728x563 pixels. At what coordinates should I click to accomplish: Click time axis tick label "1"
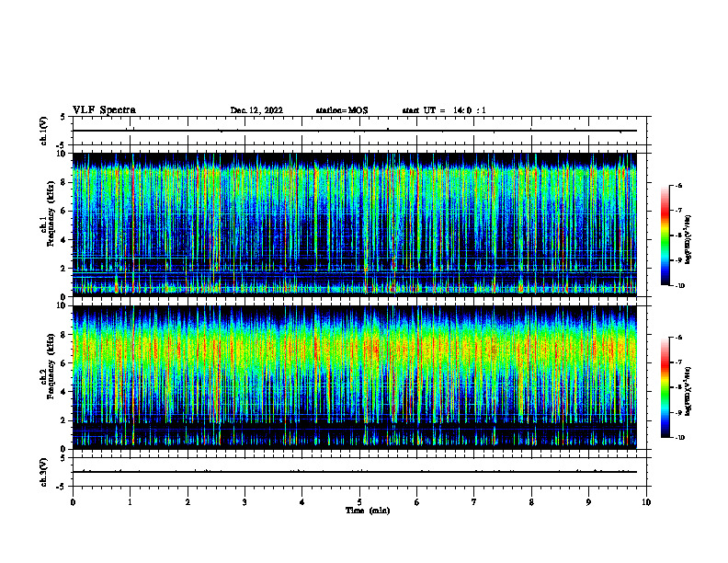130,502
